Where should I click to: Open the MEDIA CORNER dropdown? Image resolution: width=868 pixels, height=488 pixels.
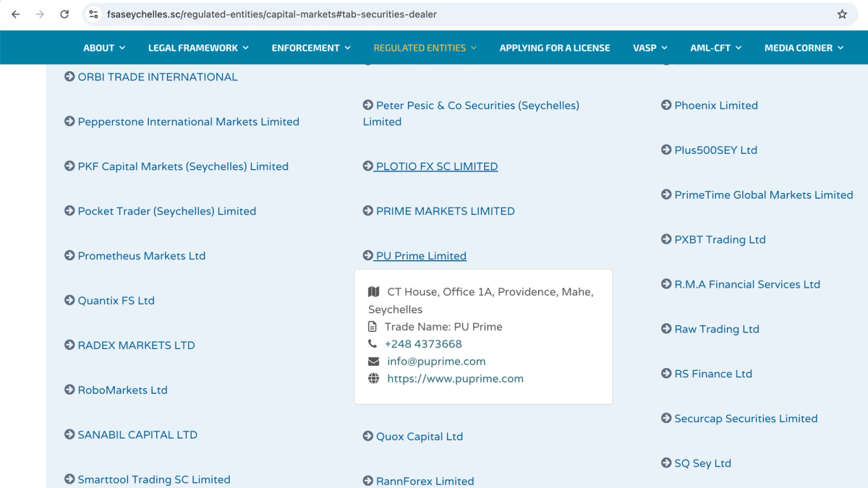click(x=804, y=48)
